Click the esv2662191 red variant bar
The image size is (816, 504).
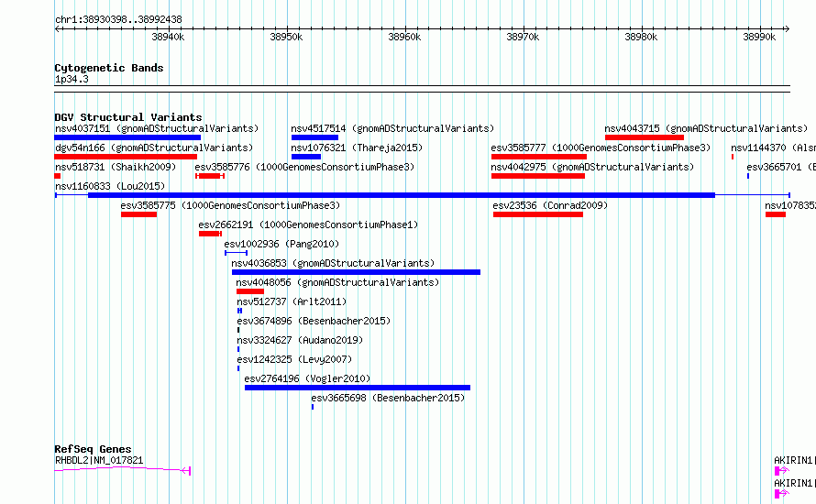tap(210, 234)
